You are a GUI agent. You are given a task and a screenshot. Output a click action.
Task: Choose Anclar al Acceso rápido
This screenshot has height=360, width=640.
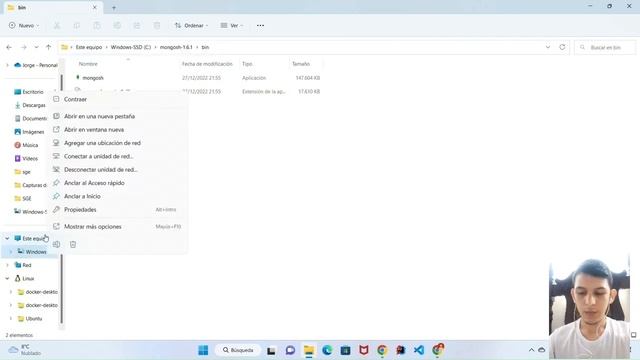pyautogui.click(x=118, y=183)
